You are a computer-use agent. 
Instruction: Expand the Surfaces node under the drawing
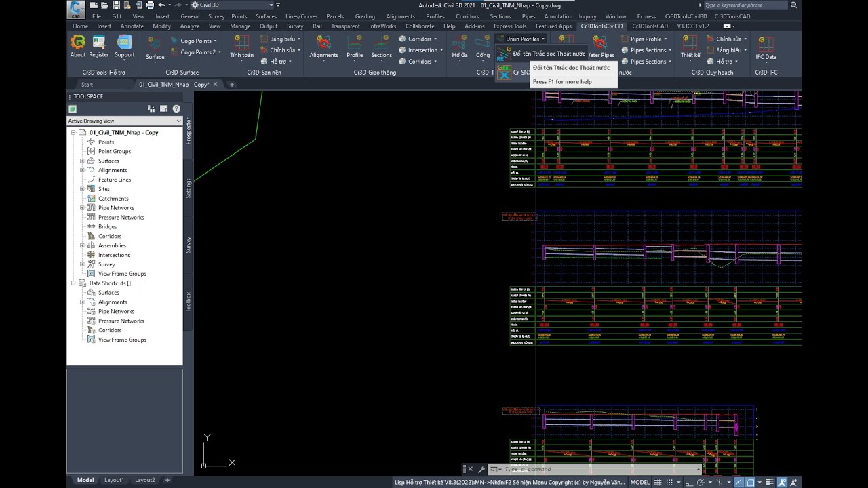tap(83, 161)
